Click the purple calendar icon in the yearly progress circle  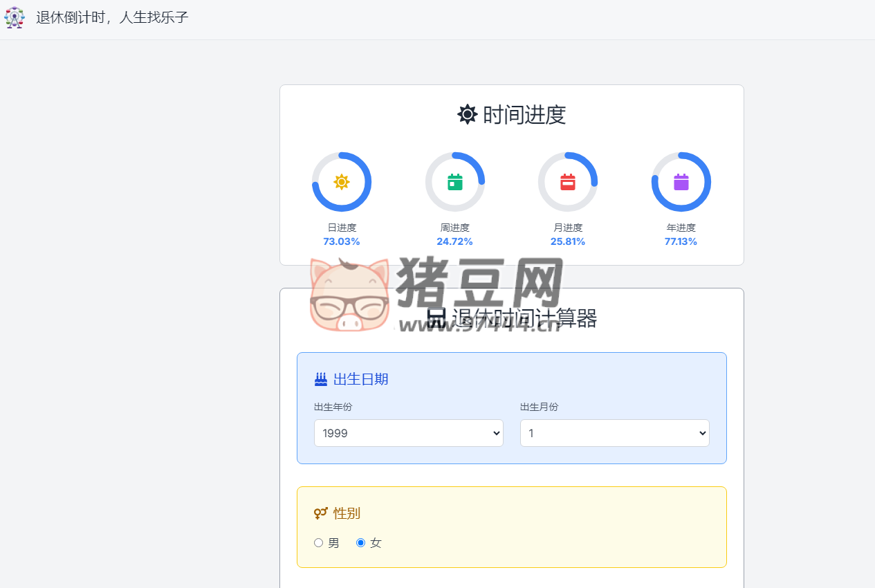[681, 181]
